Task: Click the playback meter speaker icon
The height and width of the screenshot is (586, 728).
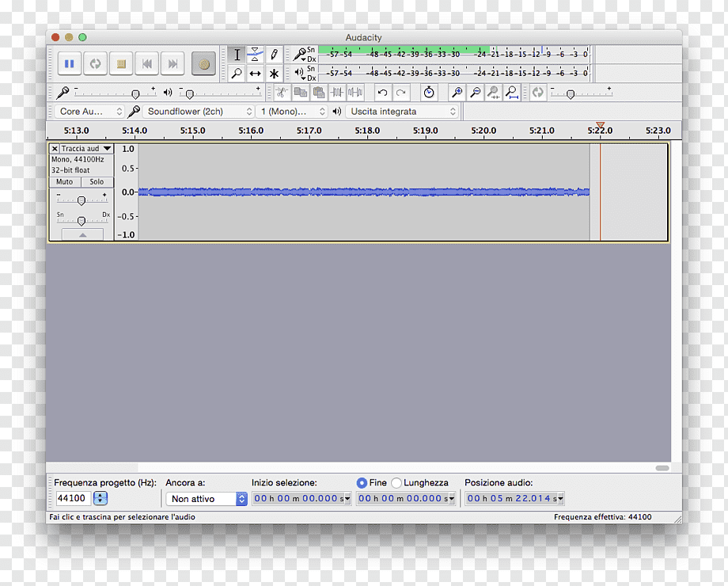Action: click(x=299, y=73)
